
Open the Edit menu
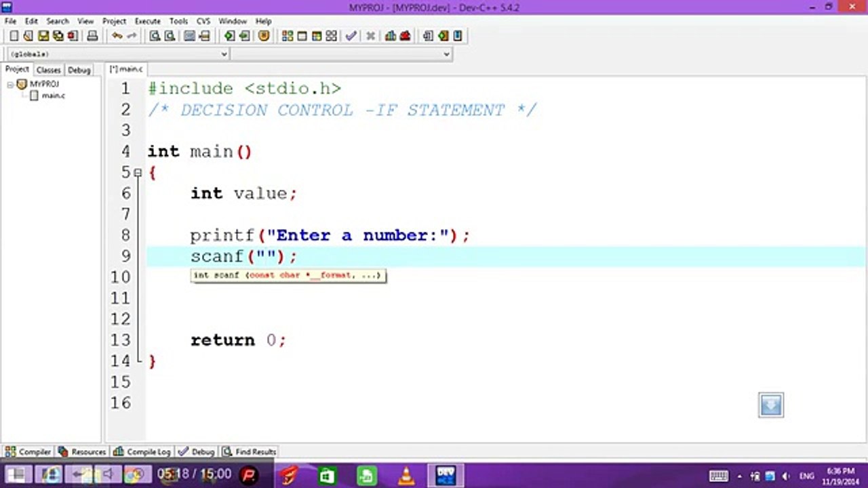click(x=31, y=21)
